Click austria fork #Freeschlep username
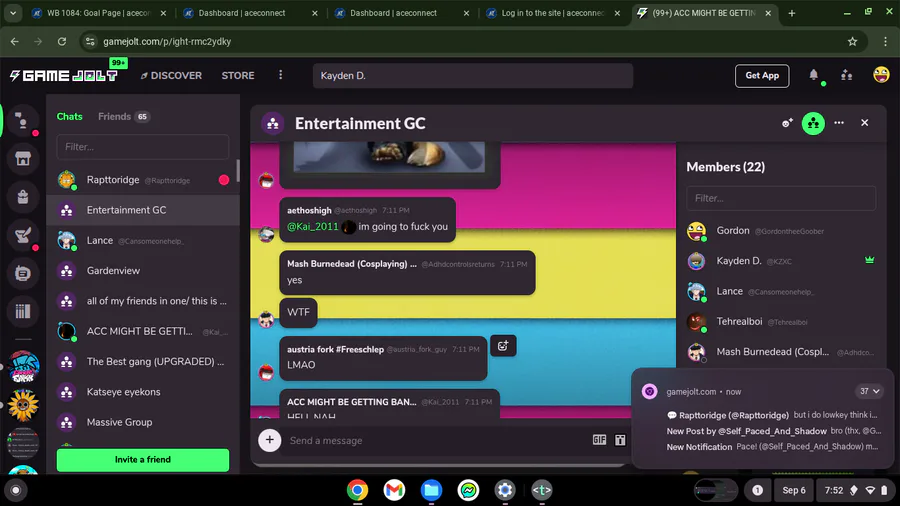 coord(335,349)
